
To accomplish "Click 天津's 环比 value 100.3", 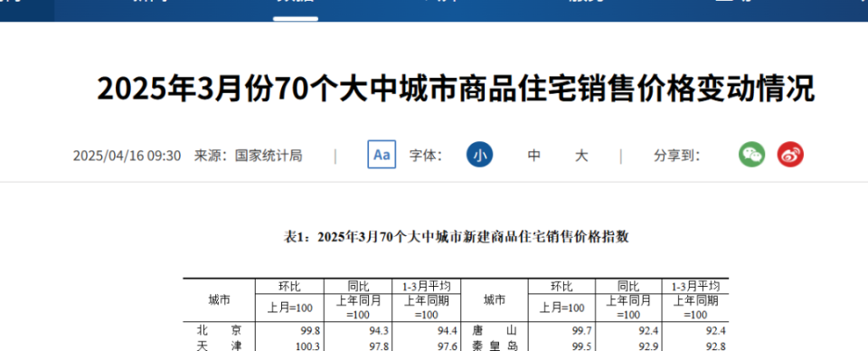I will tap(307, 346).
